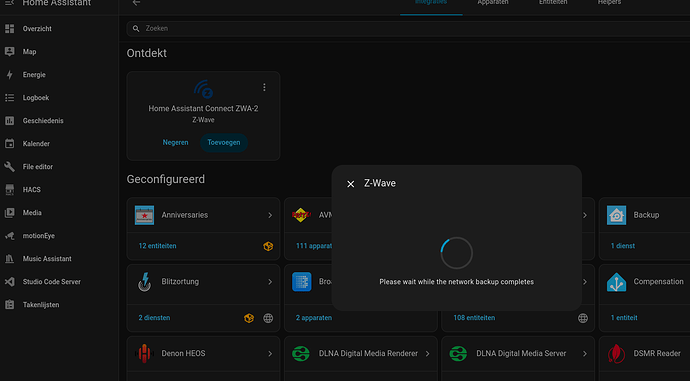Click the Backup integration logo
Image resolution: width=690 pixels, height=381 pixels.
pyautogui.click(x=617, y=215)
